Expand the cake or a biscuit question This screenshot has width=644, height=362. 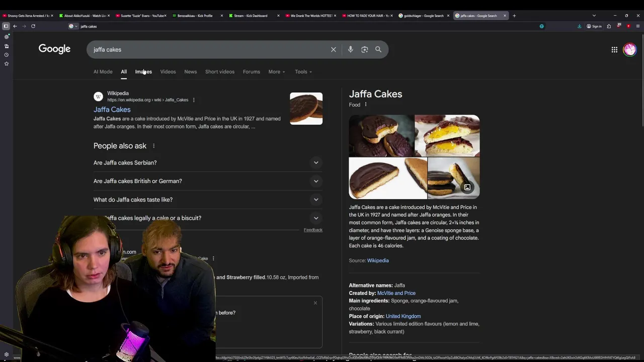pyautogui.click(x=208, y=218)
